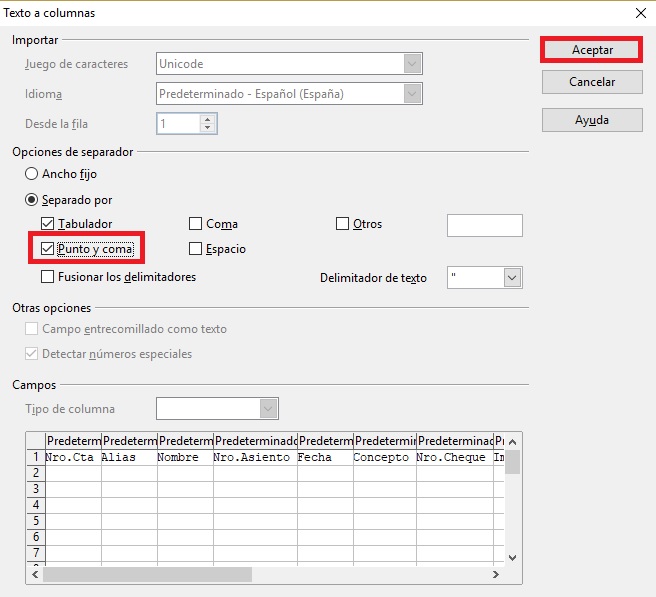Click the Otros custom separator text field

484,225
